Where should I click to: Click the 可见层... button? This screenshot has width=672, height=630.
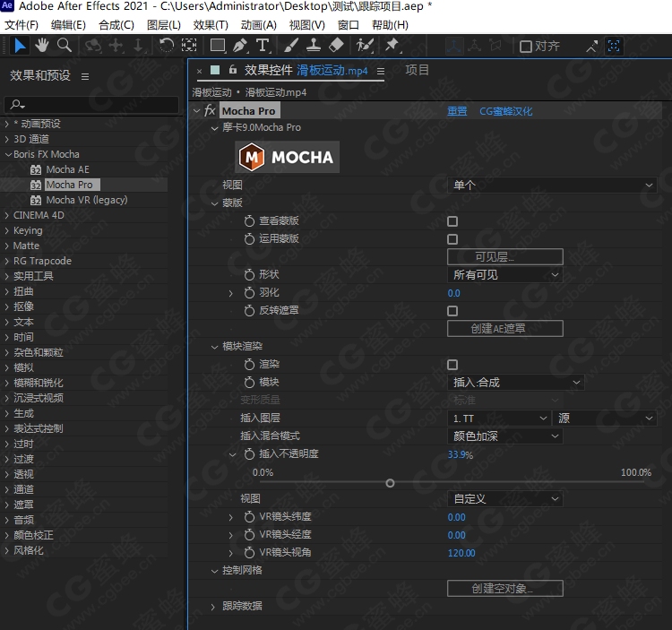(504, 256)
